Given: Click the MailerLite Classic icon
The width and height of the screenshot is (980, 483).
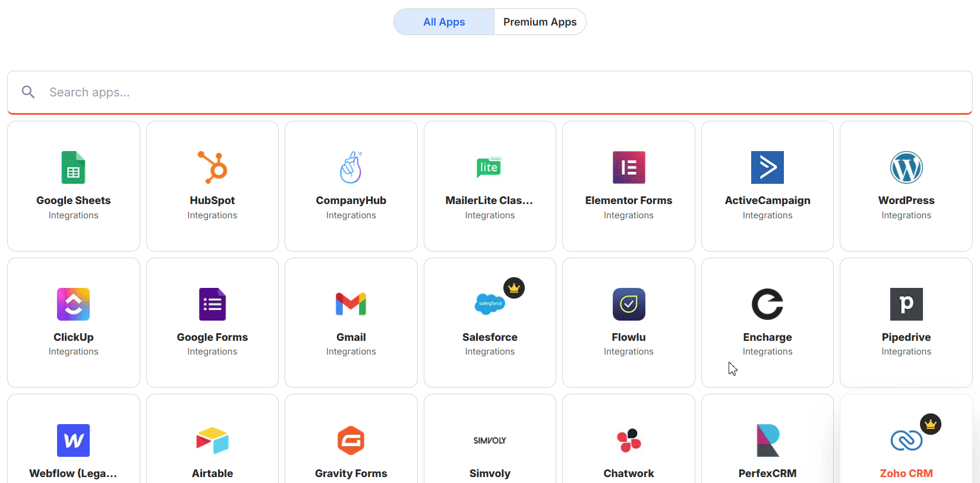Looking at the screenshot, I should click(489, 168).
